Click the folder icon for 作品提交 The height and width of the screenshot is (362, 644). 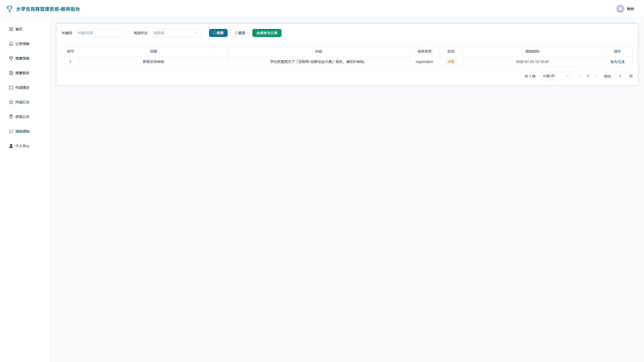11,88
